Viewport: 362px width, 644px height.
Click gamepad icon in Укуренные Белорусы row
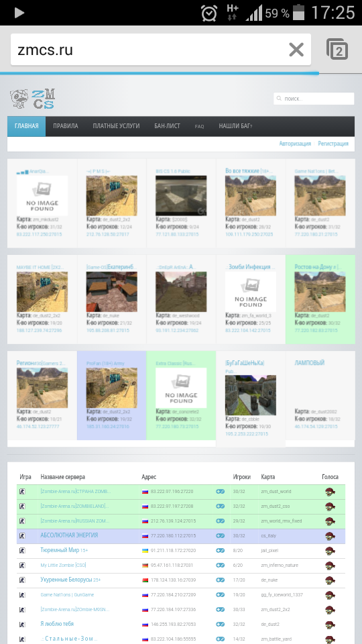tap(221, 580)
